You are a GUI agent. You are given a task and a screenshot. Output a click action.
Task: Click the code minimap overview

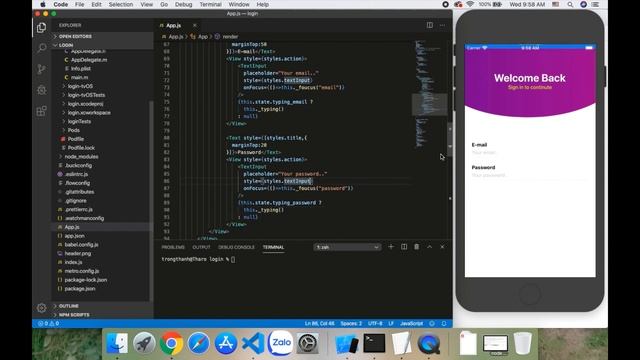[429, 94]
